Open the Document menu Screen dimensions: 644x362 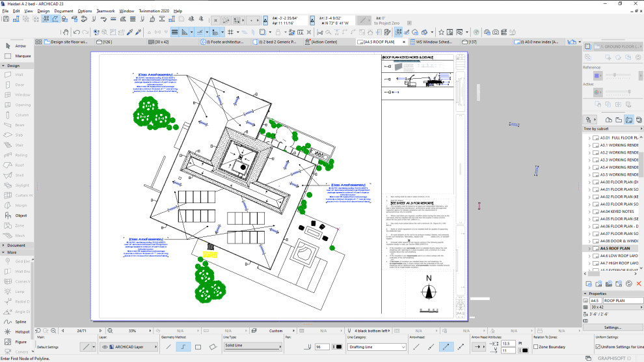64,11
